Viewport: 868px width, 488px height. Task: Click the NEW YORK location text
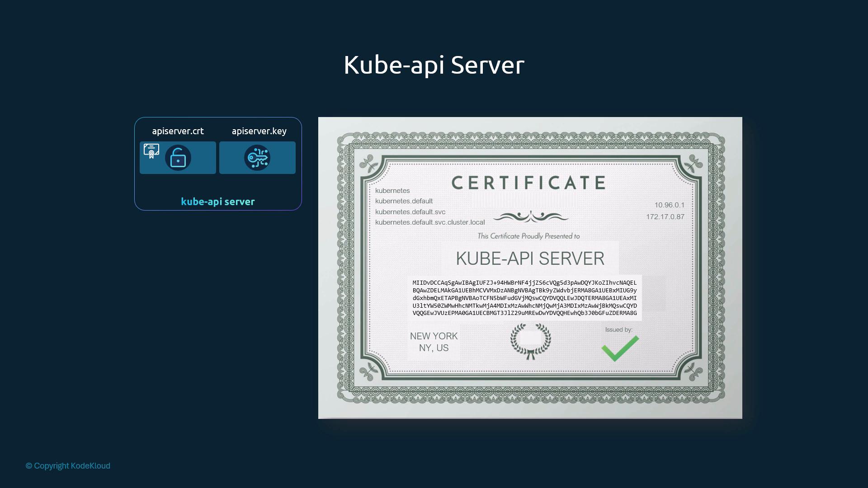click(434, 336)
